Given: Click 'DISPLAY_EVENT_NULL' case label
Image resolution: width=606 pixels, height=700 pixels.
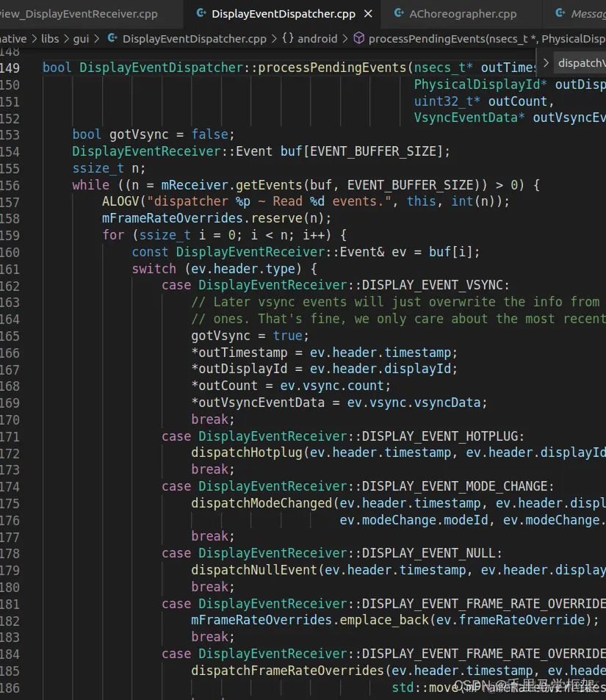Looking at the screenshot, I should pos(428,554).
